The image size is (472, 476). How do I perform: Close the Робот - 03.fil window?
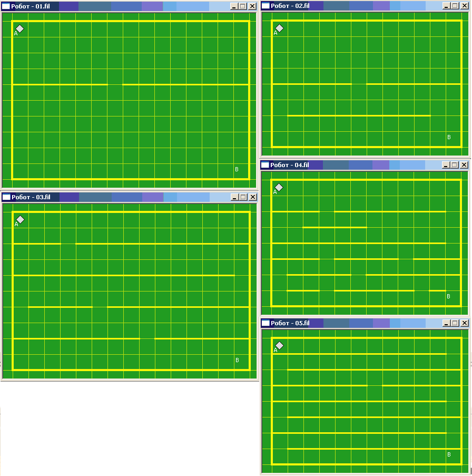point(253,197)
